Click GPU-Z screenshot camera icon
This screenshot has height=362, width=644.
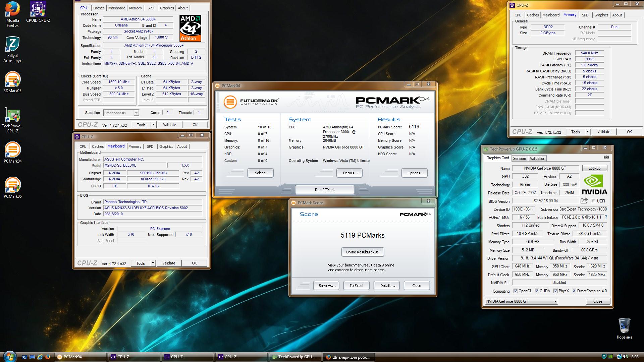tap(606, 157)
